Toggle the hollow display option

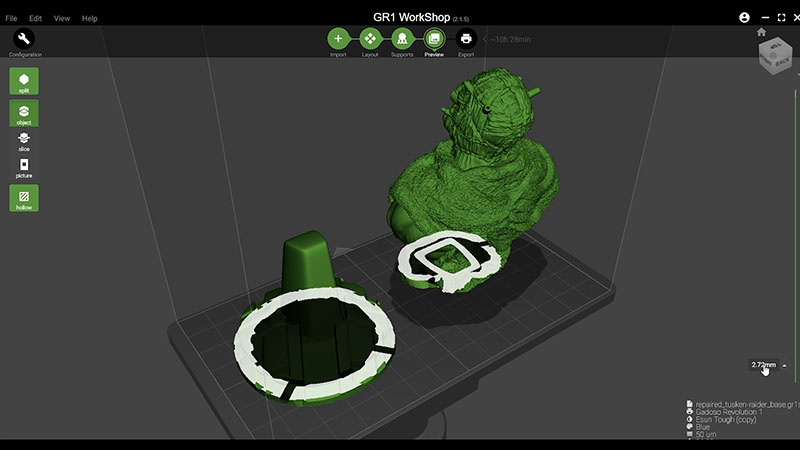tap(24, 198)
